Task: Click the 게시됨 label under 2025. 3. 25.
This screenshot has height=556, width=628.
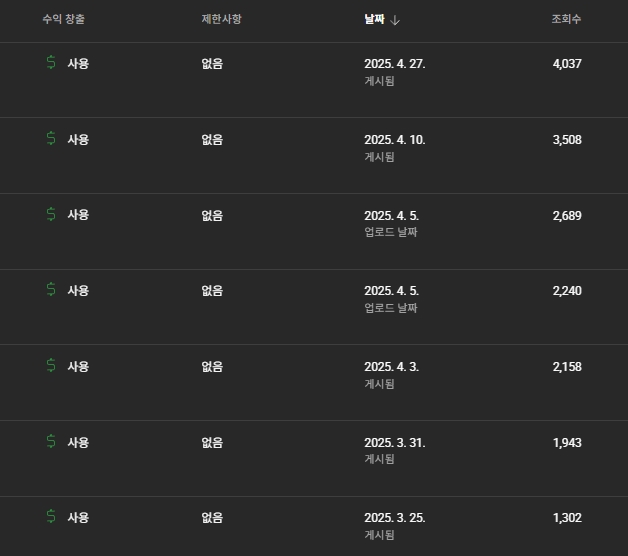Action: [x=379, y=535]
